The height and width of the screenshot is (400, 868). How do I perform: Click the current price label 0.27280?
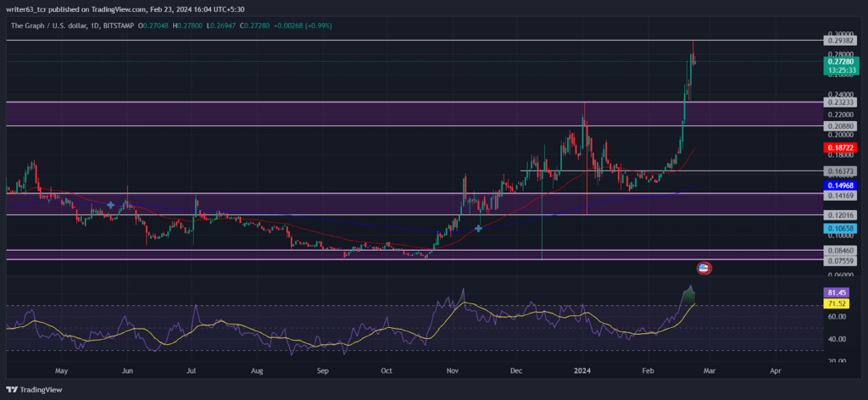[840, 61]
